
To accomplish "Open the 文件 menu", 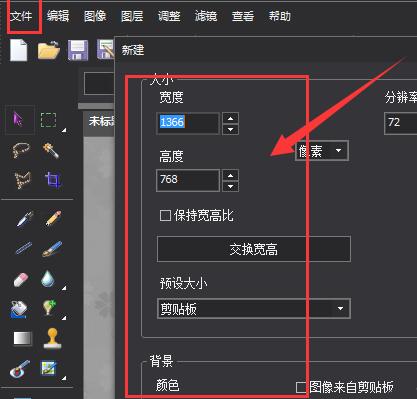I will point(21,16).
